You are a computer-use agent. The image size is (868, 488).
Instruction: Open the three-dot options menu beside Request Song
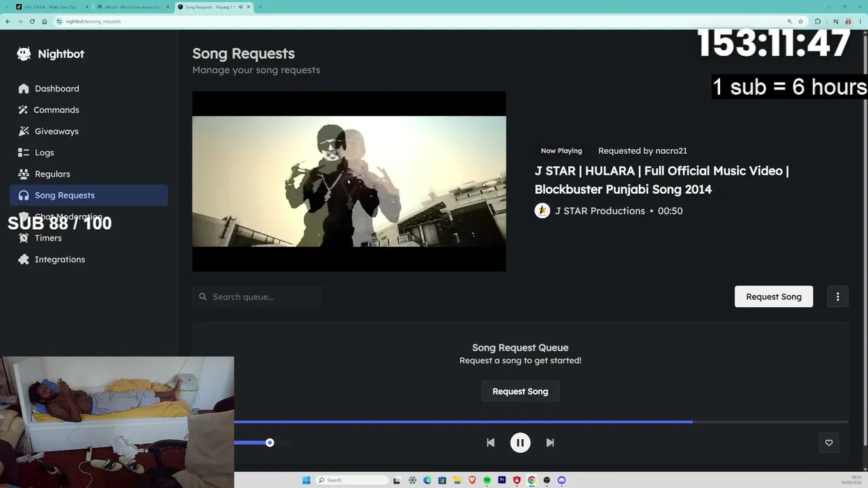(x=837, y=297)
